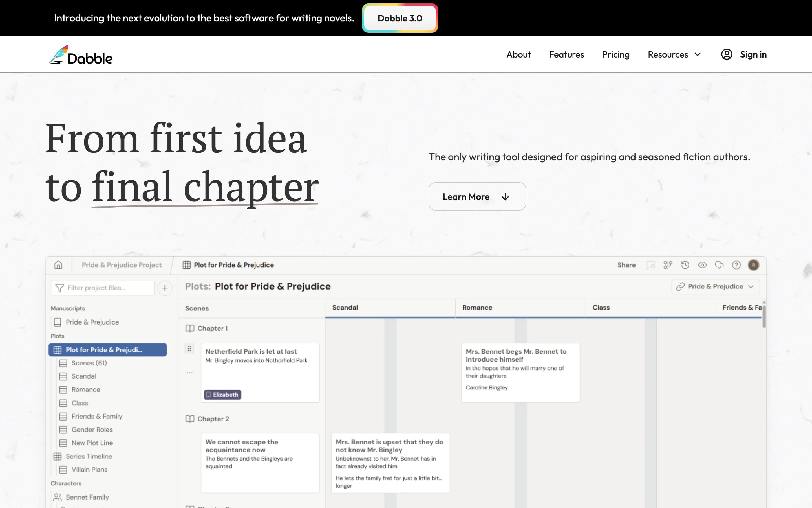Click the Chapter 1 heading
Image resolution: width=812 pixels, height=508 pixels.
tap(212, 328)
